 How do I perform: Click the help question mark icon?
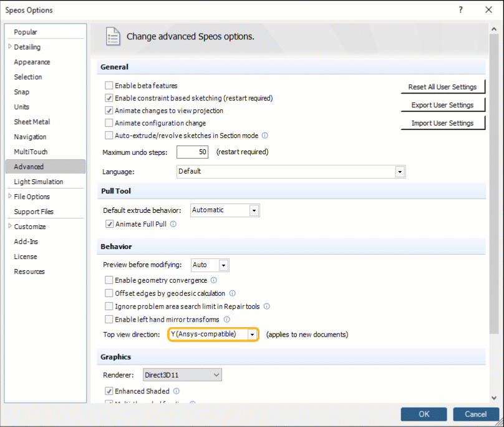[460, 10]
